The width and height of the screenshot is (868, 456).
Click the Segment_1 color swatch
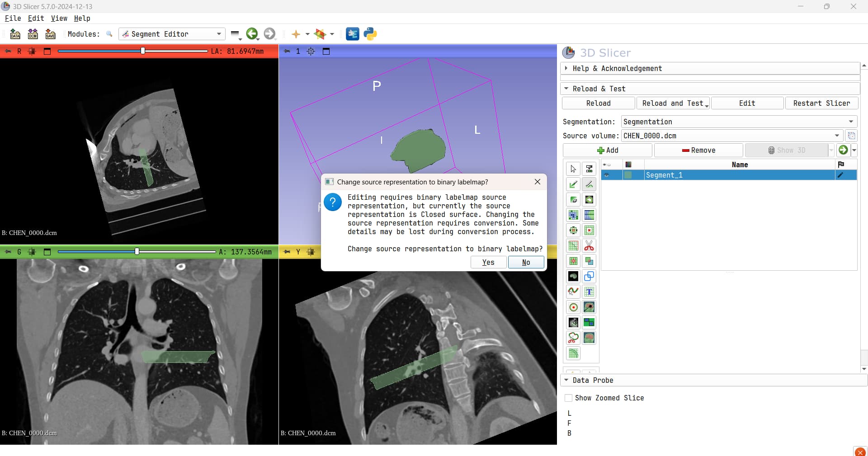[628, 175]
